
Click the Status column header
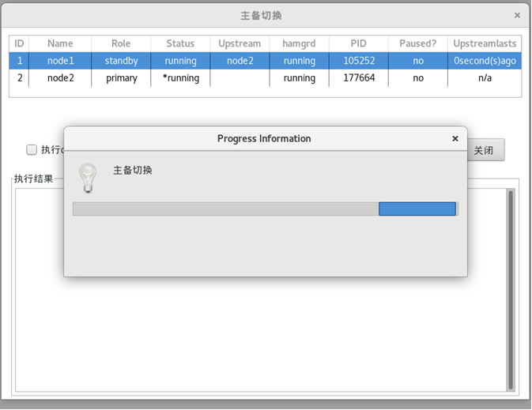click(180, 43)
